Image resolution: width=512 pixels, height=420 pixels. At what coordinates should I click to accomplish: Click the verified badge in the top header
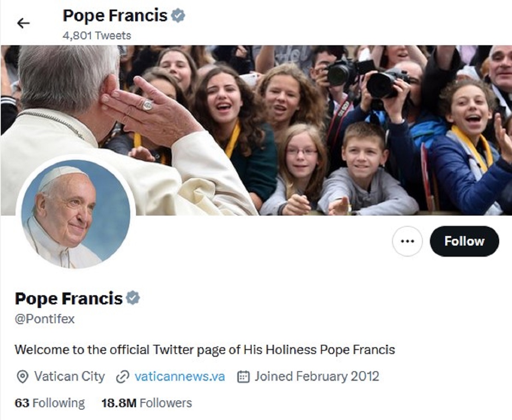(x=178, y=16)
